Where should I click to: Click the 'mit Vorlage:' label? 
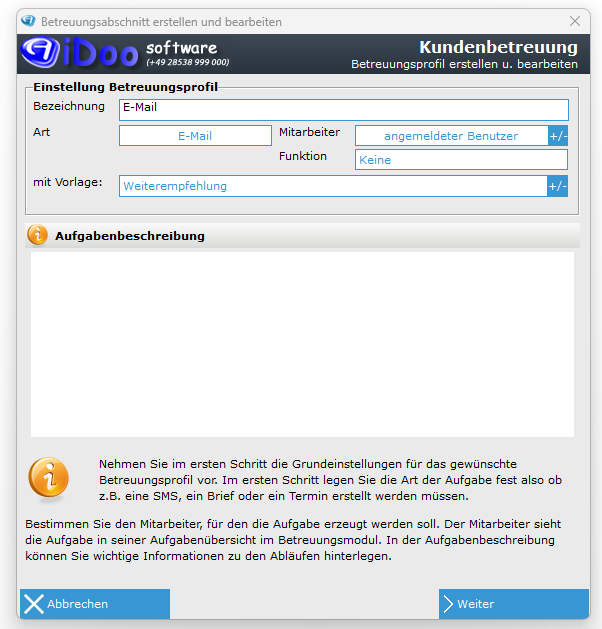pyautogui.click(x=68, y=182)
